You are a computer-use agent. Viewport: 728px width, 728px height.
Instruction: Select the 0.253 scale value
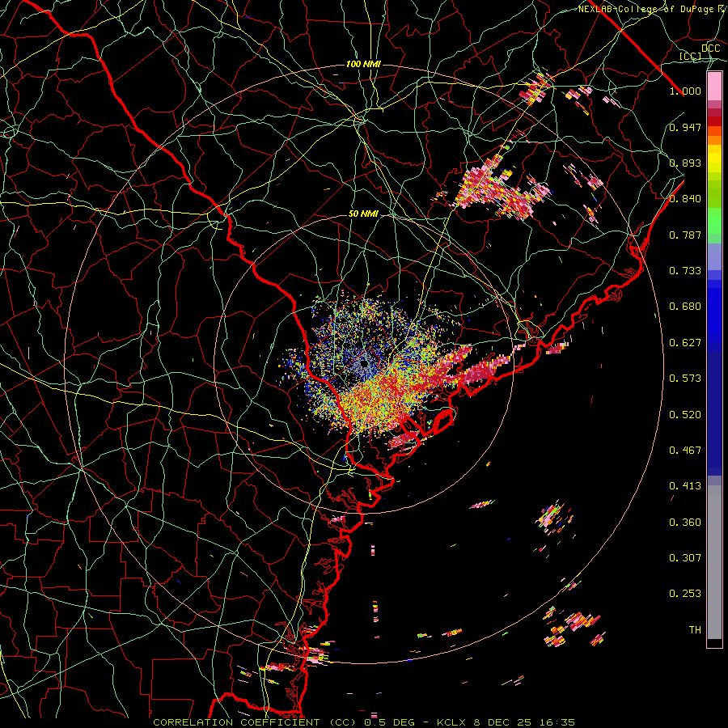pyautogui.click(x=685, y=593)
